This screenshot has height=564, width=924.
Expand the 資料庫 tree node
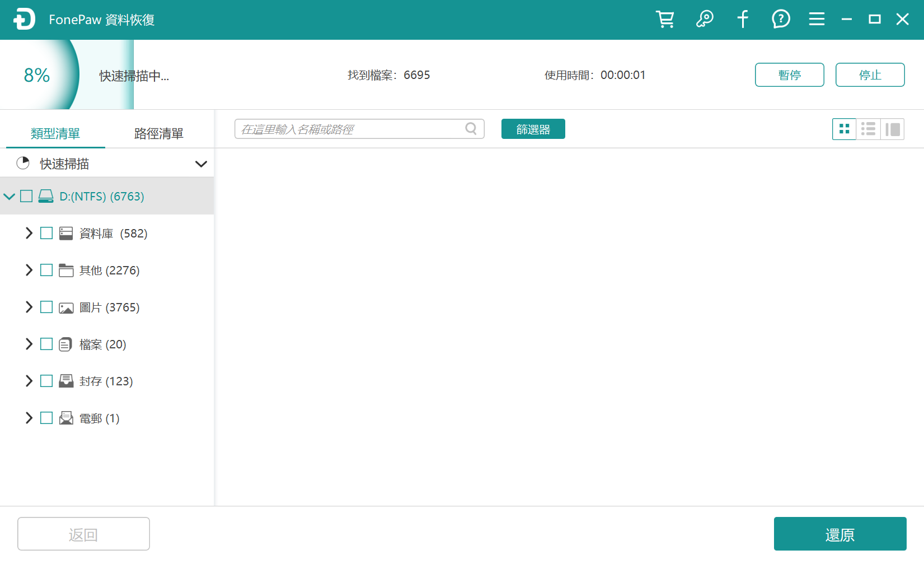click(29, 233)
